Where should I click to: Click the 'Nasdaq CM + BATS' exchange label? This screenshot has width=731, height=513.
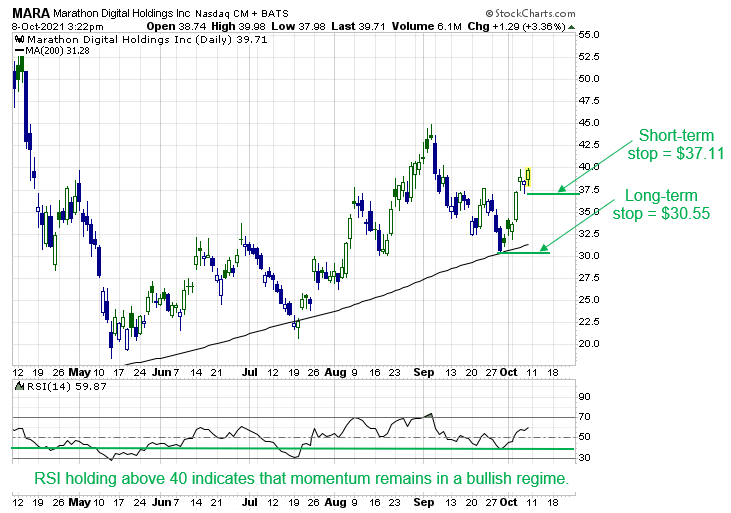241,14
